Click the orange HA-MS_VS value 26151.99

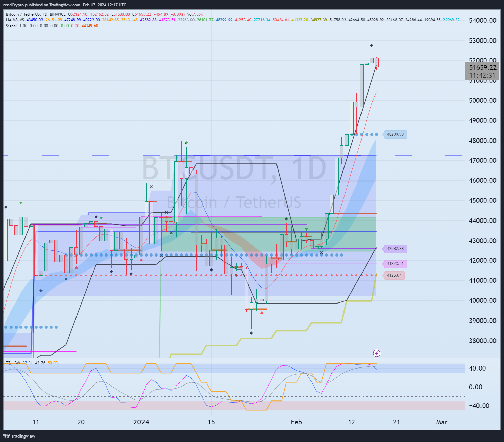(54, 20)
